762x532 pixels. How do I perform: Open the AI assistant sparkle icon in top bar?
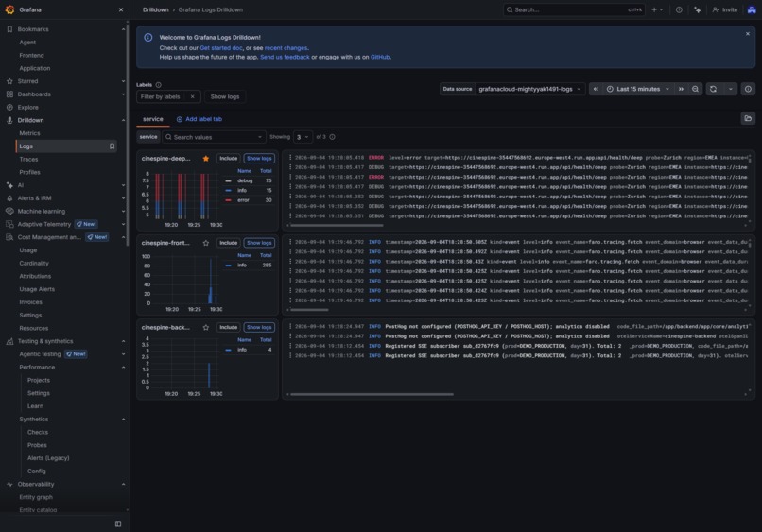(698, 9)
